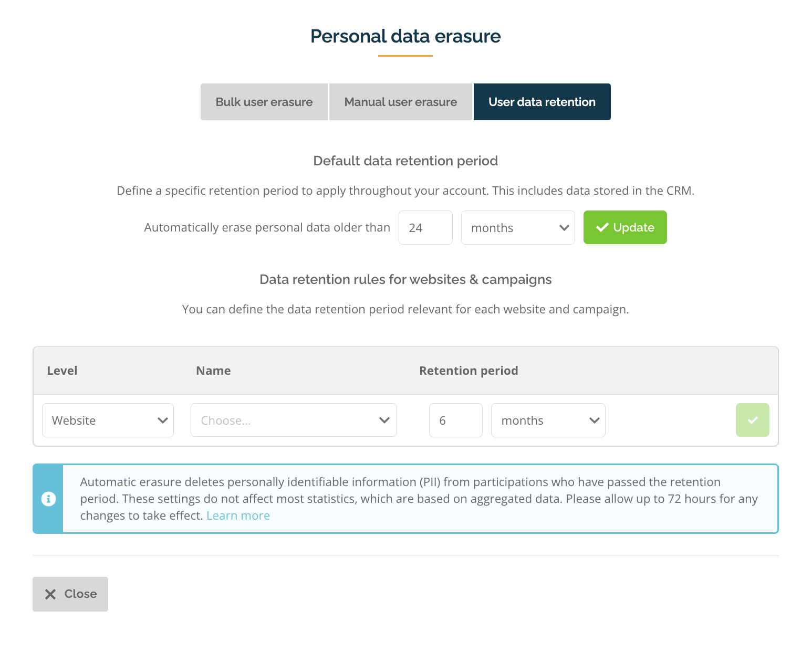Click the light green checkmark save-rule icon
The image size is (812, 653).
pos(752,420)
